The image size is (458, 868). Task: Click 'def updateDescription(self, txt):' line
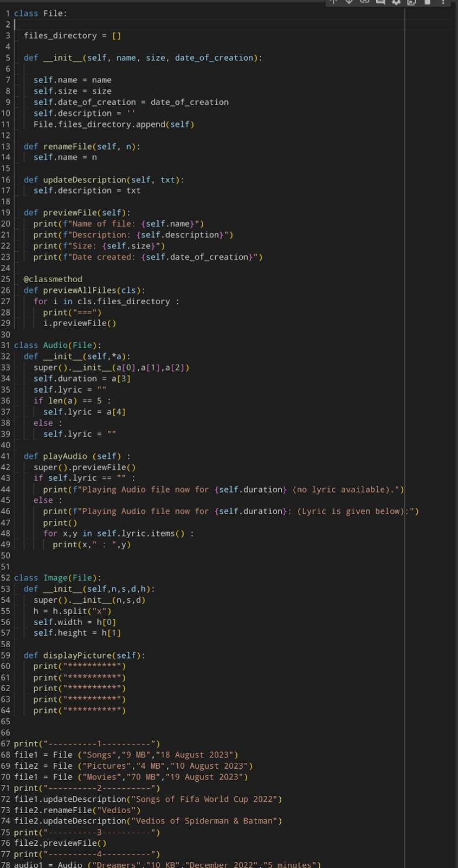click(104, 180)
